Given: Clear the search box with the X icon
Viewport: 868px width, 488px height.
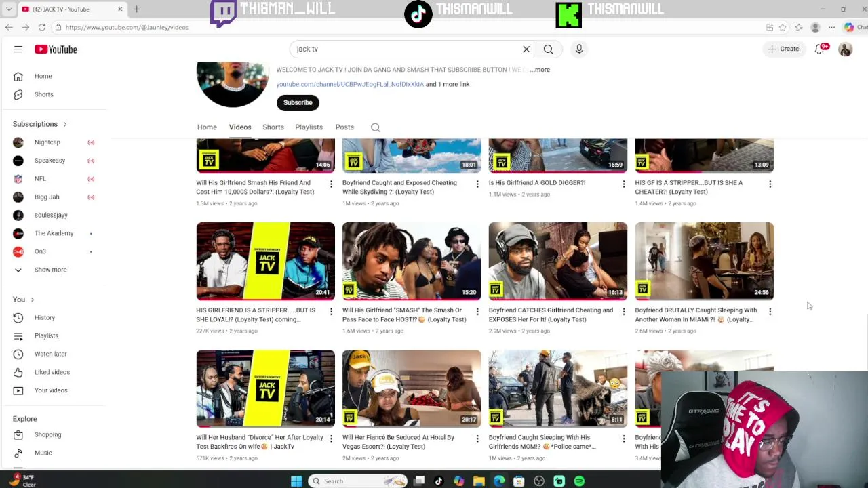Looking at the screenshot, I should pyautogui.click(x=526, y=49).
